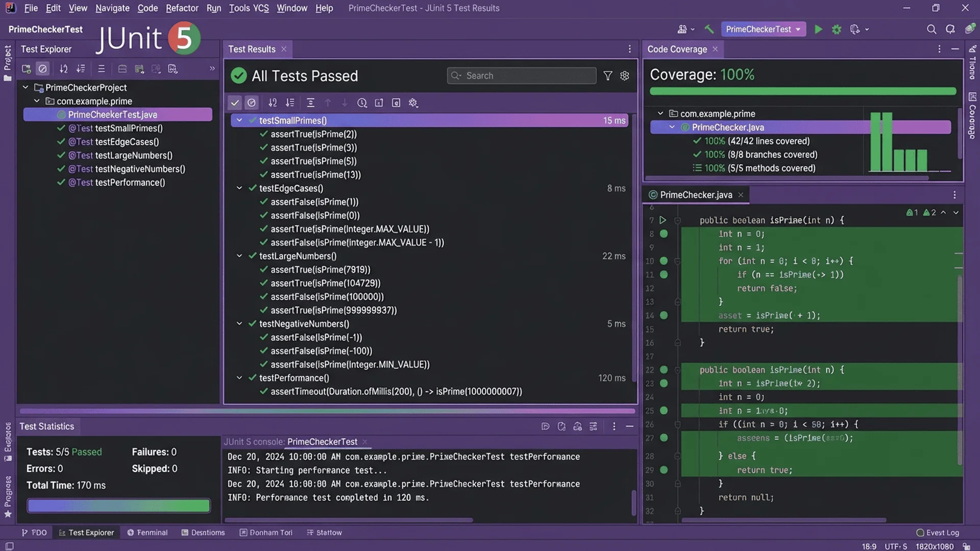Screen dimensions: 980x551
Task: Click the sort alphabetically icon in Test Results
Action: pyautogui.click(x=273, y=103)
